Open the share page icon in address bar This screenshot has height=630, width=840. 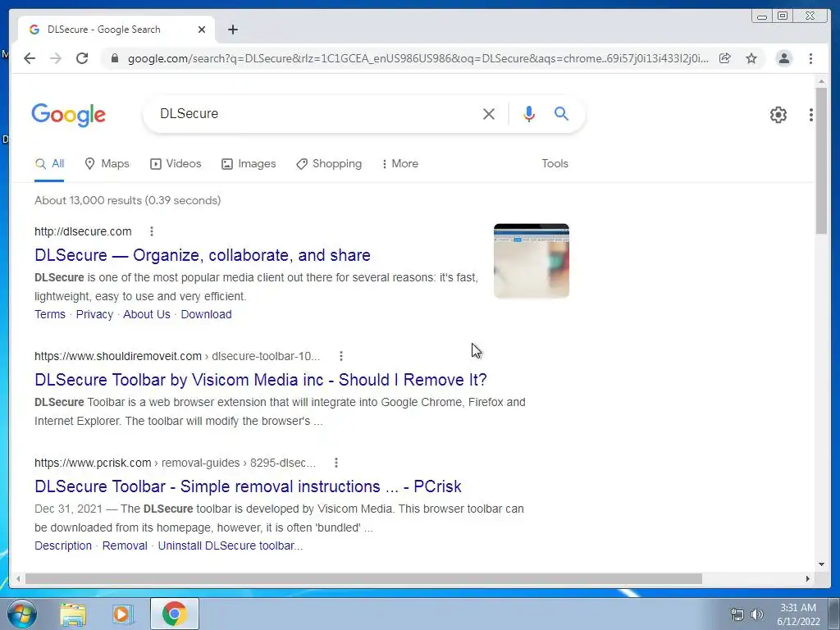click(x=725, y=58)
